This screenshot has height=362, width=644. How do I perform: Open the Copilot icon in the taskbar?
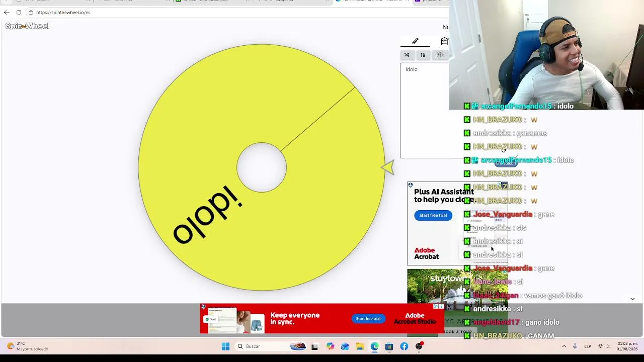[x=330, y=346]
